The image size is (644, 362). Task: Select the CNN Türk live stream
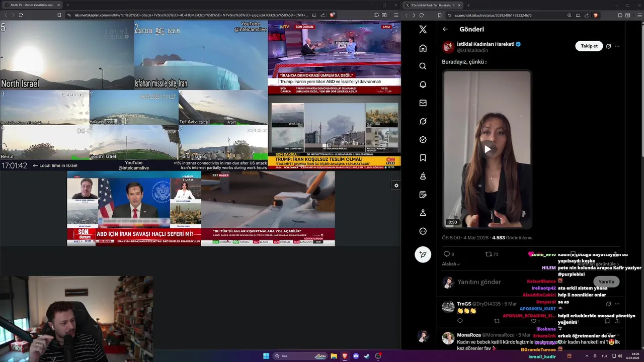[335, 133]
